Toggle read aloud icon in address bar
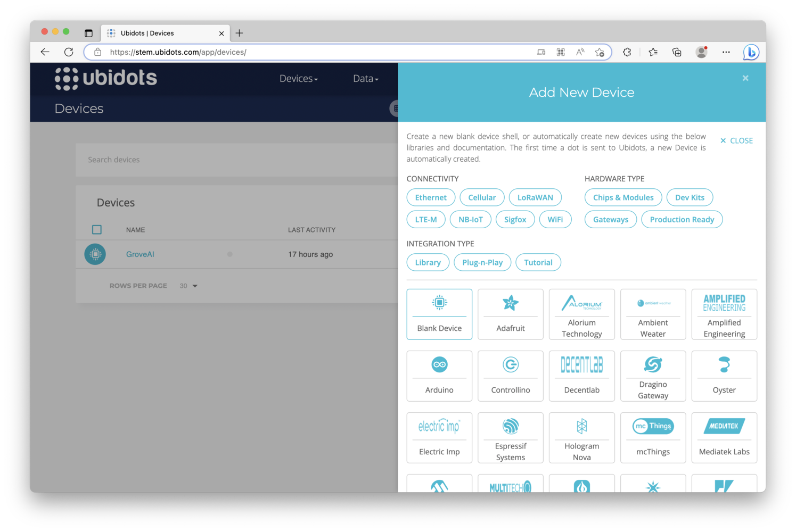 coord(580,52)
